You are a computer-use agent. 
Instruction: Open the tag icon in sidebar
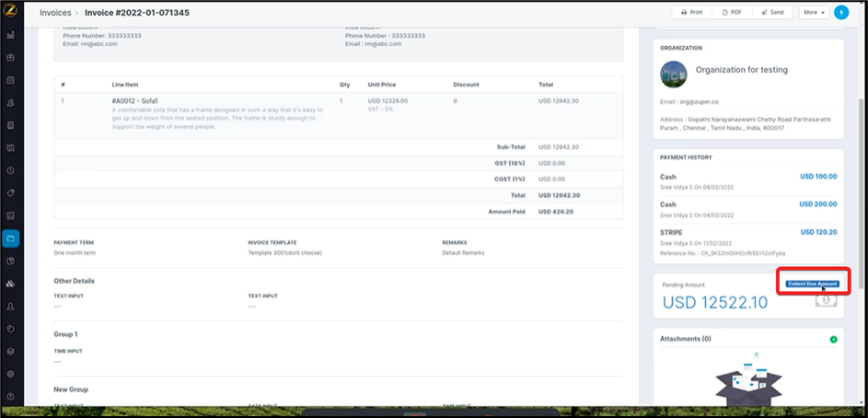tap(10, 193)
